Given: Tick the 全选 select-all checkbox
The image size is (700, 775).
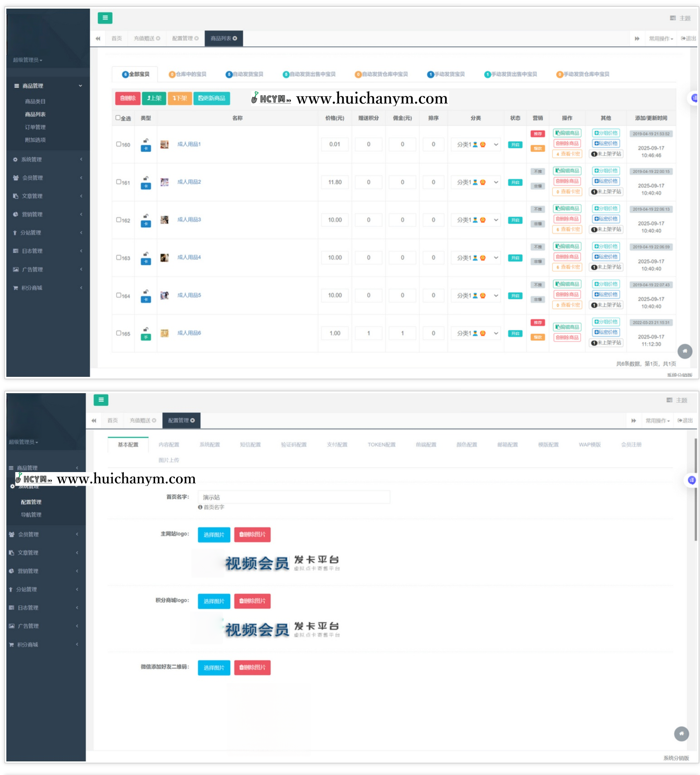Looking at the screenshot, I should point(118,118).
